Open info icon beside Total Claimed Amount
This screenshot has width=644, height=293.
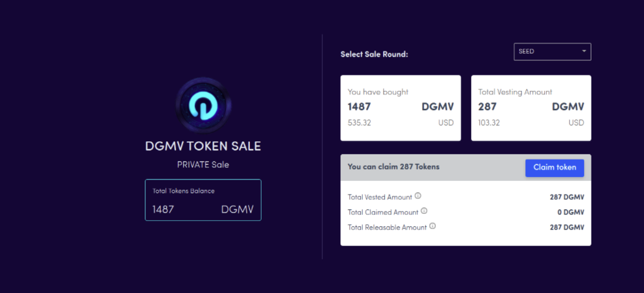424,211
